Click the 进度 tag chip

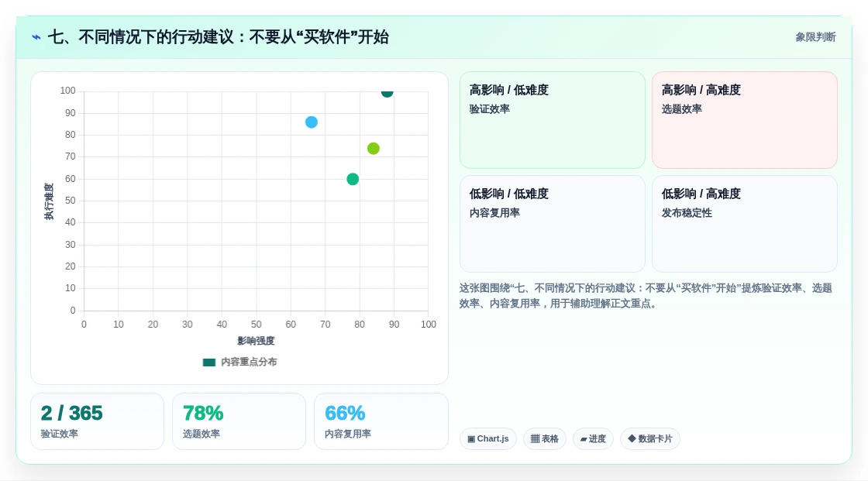click(x=593, y=439)
